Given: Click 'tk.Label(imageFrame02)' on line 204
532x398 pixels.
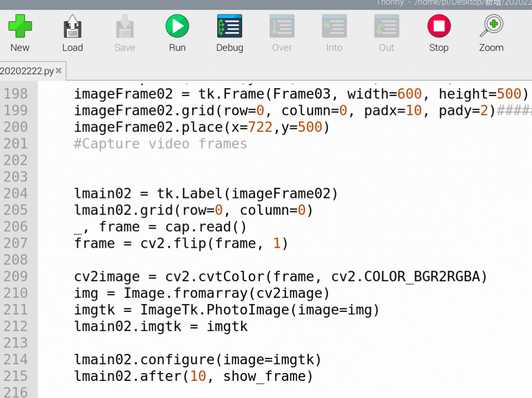Looking at the screenshot, I should [x=247, y=194].
